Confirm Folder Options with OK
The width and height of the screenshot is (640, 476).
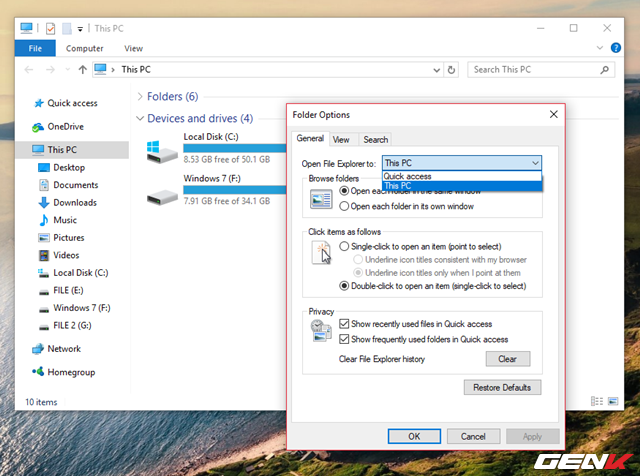coord(414,436)
